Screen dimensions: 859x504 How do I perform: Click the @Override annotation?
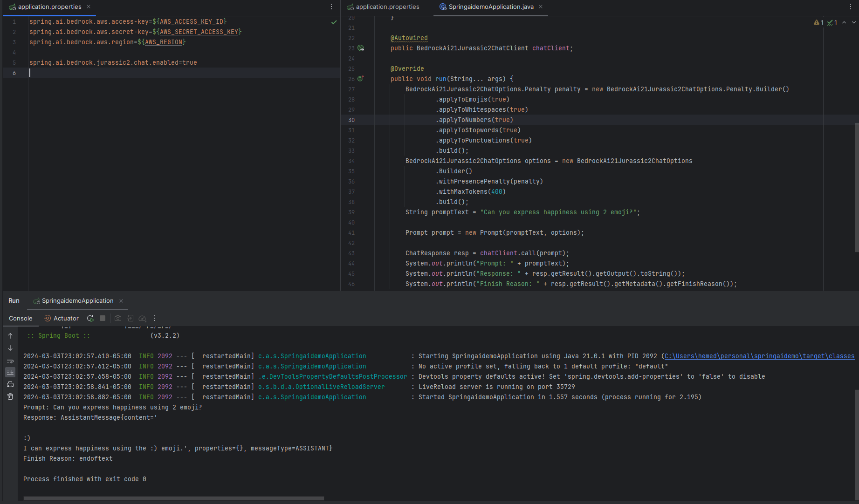pos(407,68)
